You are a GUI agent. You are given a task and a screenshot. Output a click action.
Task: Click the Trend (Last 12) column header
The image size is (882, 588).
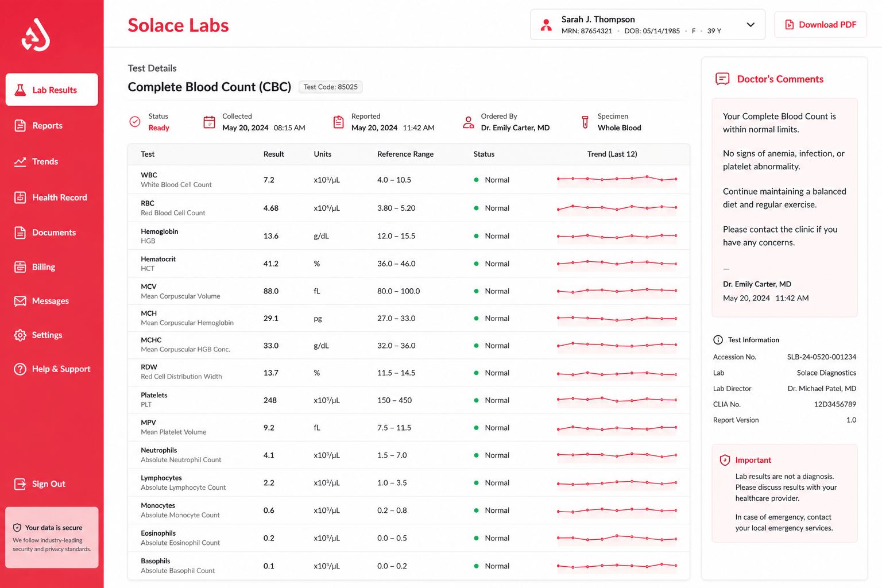tap(612, 154)
